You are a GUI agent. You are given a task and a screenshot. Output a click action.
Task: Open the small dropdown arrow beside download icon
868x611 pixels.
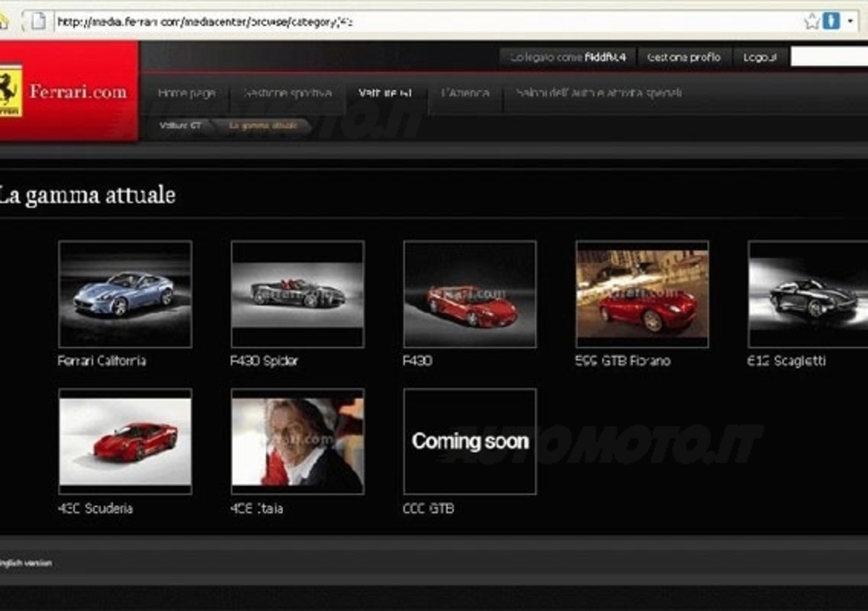(851, 21)
